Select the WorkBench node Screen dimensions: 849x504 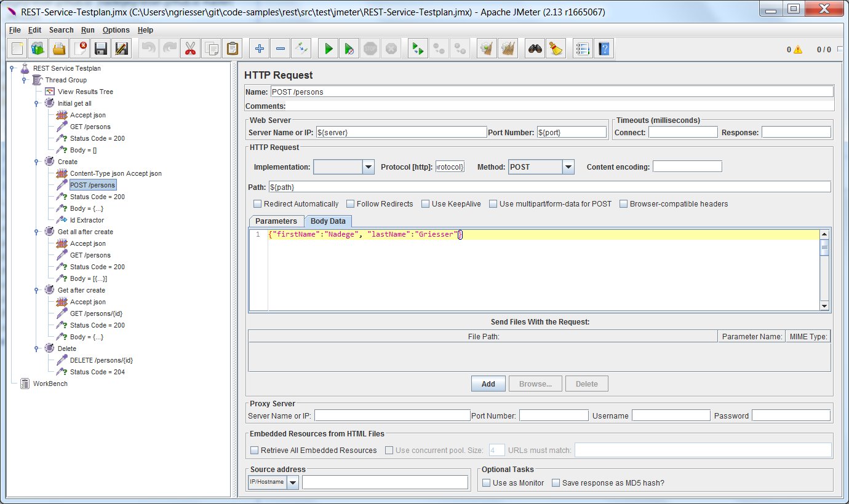[x=50, y=384]
